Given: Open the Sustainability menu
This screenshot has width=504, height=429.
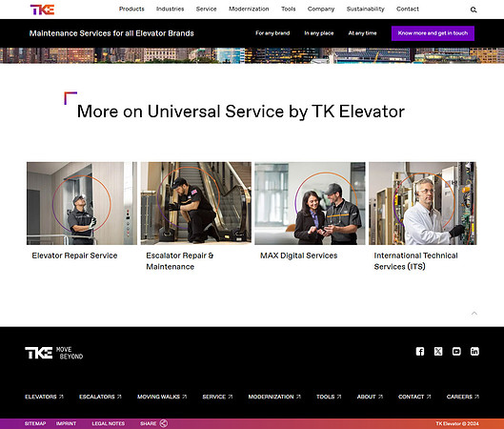Looking at the screenshot, I should (366, 9).
